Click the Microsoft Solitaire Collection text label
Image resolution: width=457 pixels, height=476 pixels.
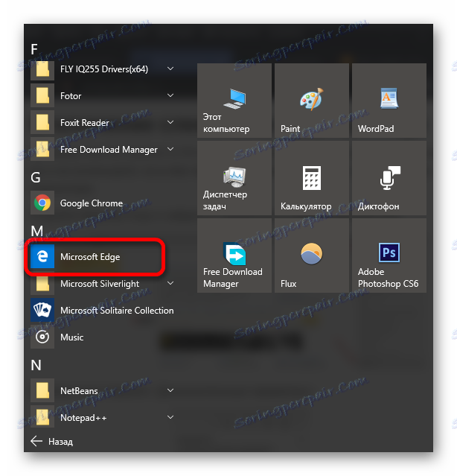(x=117, y=310)
